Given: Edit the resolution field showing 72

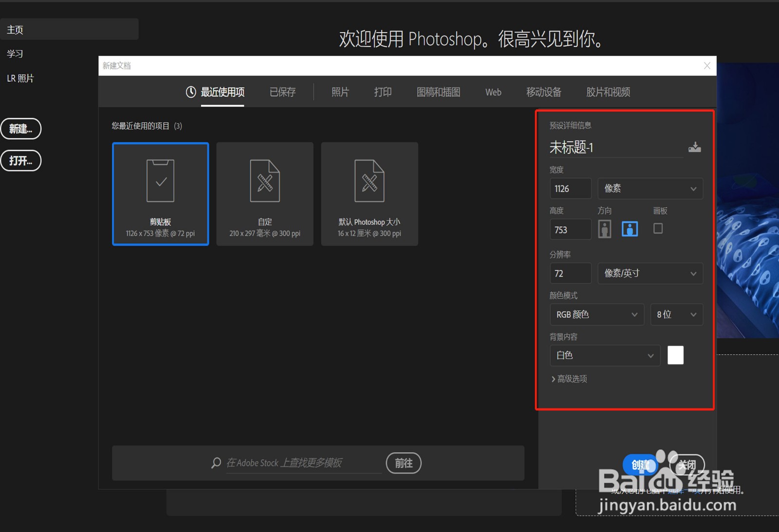Looking at the screenshot, I should pos(571,273).
